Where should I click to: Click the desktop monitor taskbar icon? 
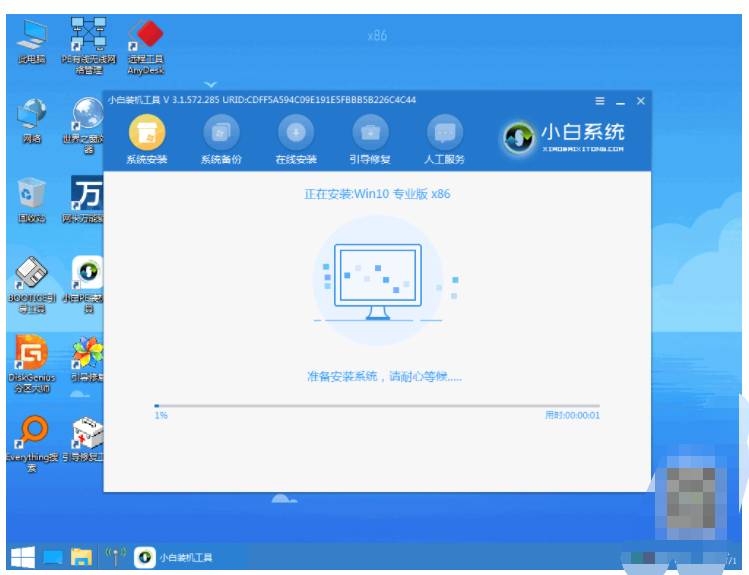coord(53,557)
